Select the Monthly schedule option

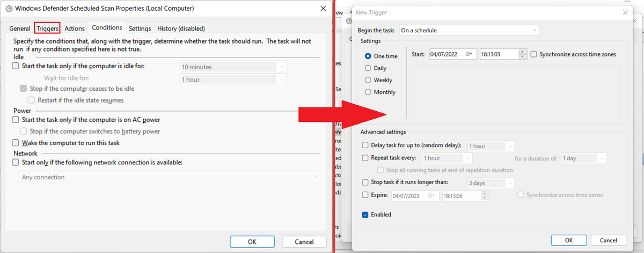tap(368, 92)
